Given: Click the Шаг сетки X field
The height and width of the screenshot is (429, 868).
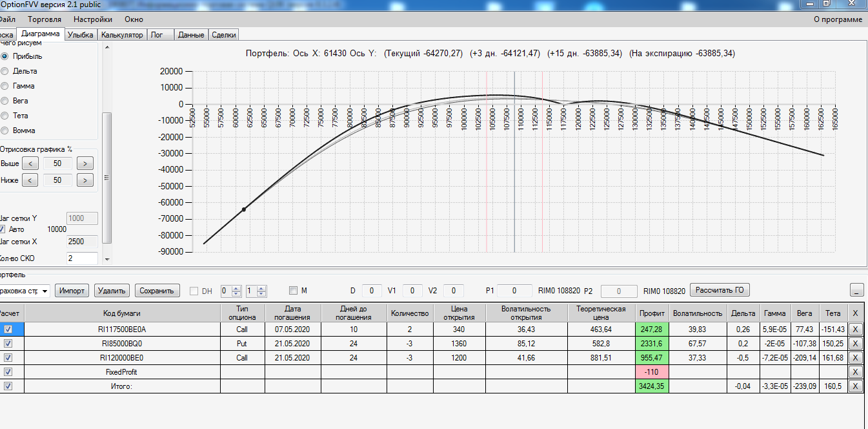Looking at the screenshot, I should coord(82,242).
